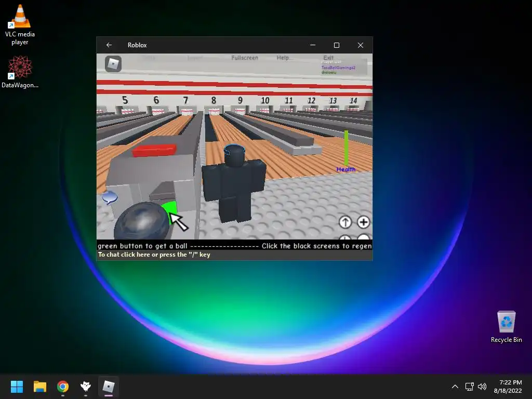Click lane number 9 sign
Screen dimensions: 532x399
(240, 100)
